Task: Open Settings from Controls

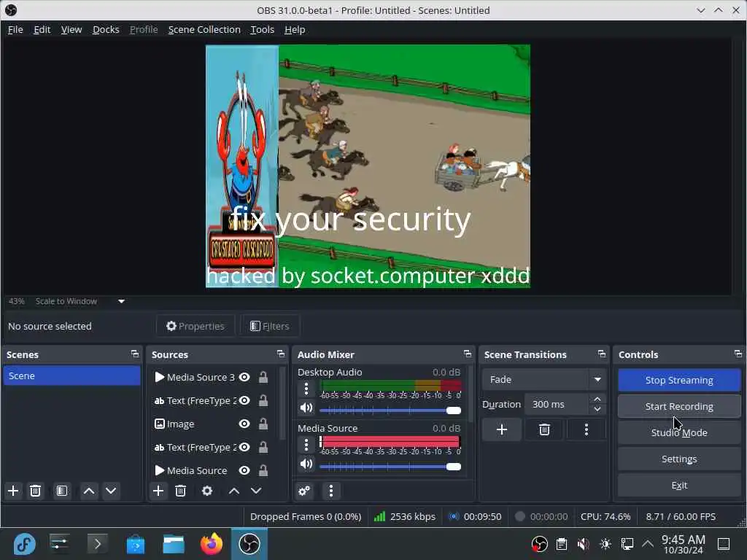Action: coord(679,459)
